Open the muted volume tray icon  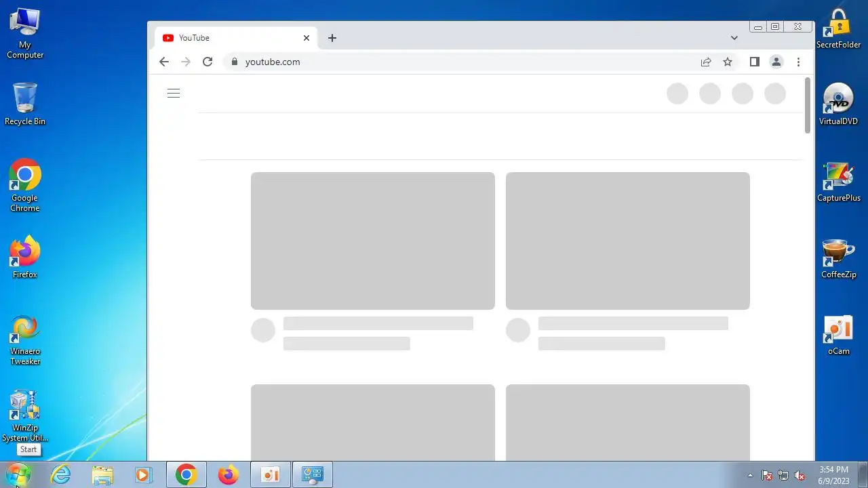[x=800, y=475]
